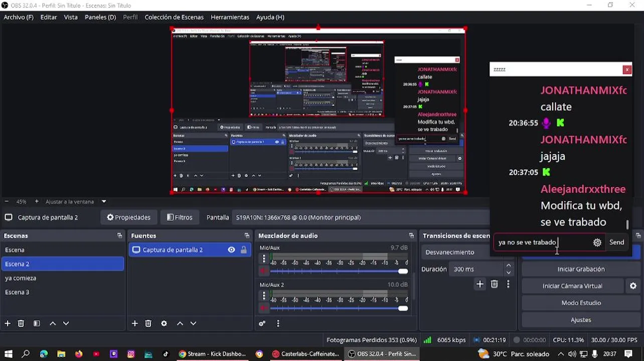Click the Mic/Aux volume slider handle

(403, 271)
